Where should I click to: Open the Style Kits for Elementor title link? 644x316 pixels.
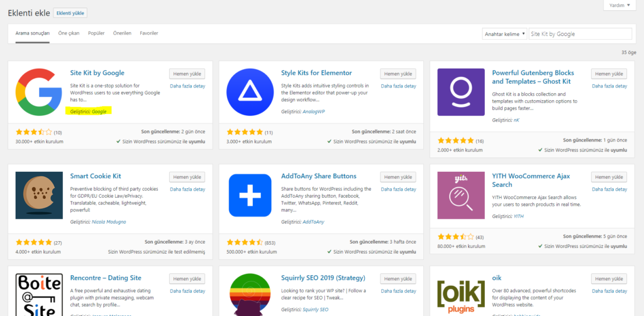(x=317, y=73)
